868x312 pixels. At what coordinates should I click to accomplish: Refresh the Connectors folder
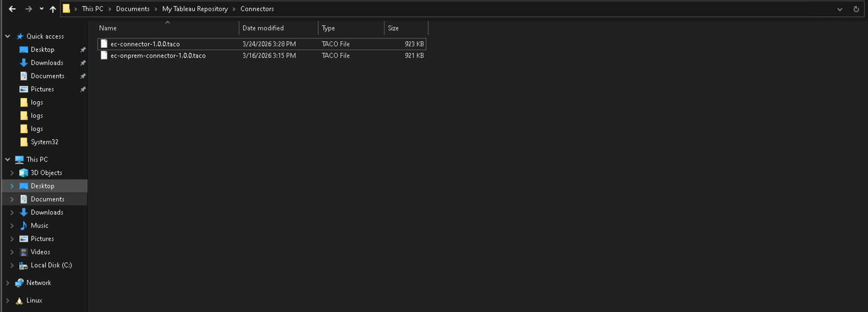[856, 9]
